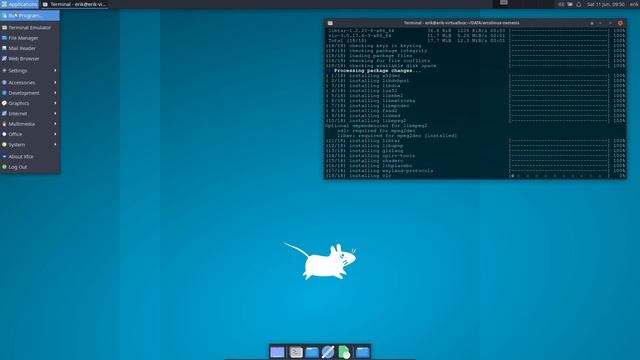
Task: Choose Run Program from the Applications menu
Action: (30, 16)
